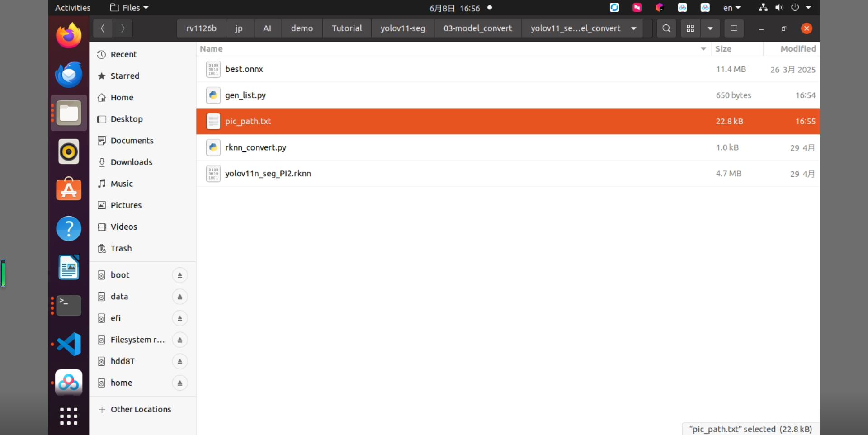Go back with the left arrow
868x435 pixels.
pos(103,28)
